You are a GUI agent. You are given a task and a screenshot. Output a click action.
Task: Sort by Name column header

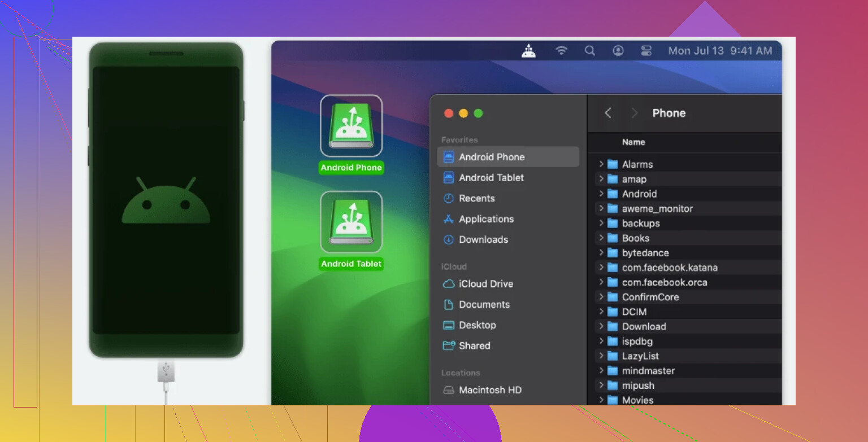[633, 142]
